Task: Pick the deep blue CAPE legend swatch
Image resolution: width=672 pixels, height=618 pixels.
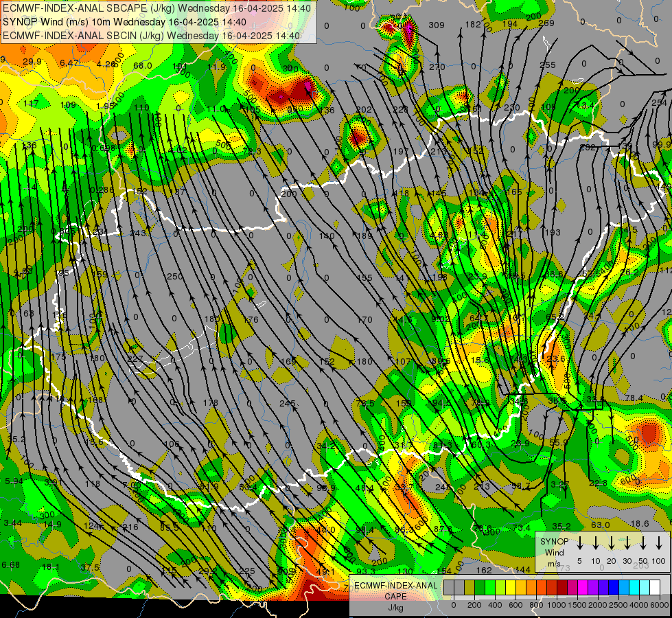Action: pos(614,587)
